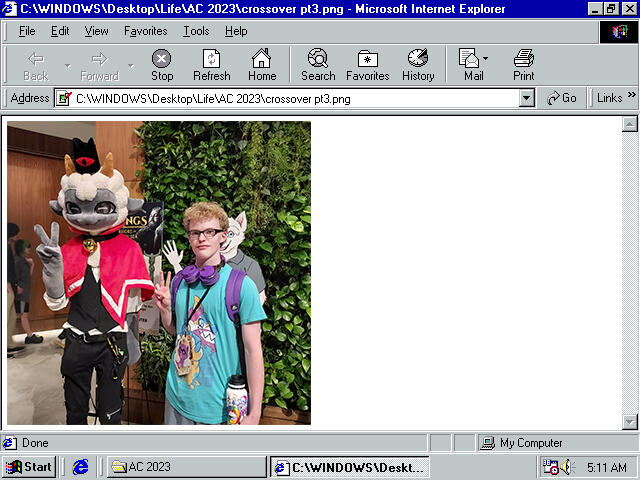Image resolution: width=640 pixels, height=480 pixels.
Task: Click the vertical scrollbar down arrow
Action: (x=630, y=422)
